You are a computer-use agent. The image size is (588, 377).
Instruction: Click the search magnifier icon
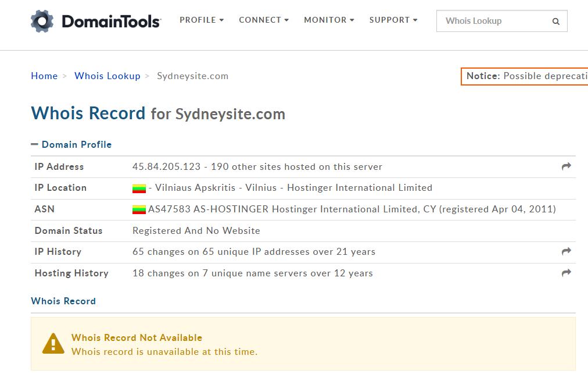[x=555, y=22]
